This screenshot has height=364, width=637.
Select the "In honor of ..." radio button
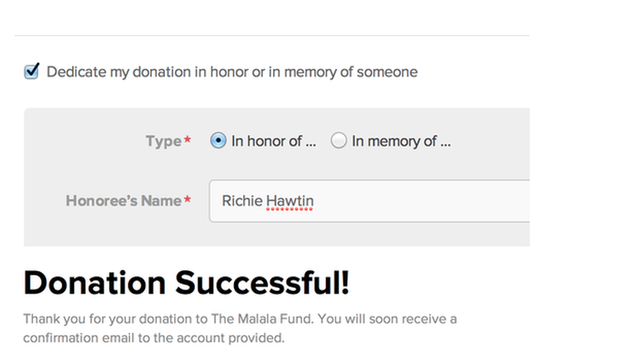click(218, 141)
